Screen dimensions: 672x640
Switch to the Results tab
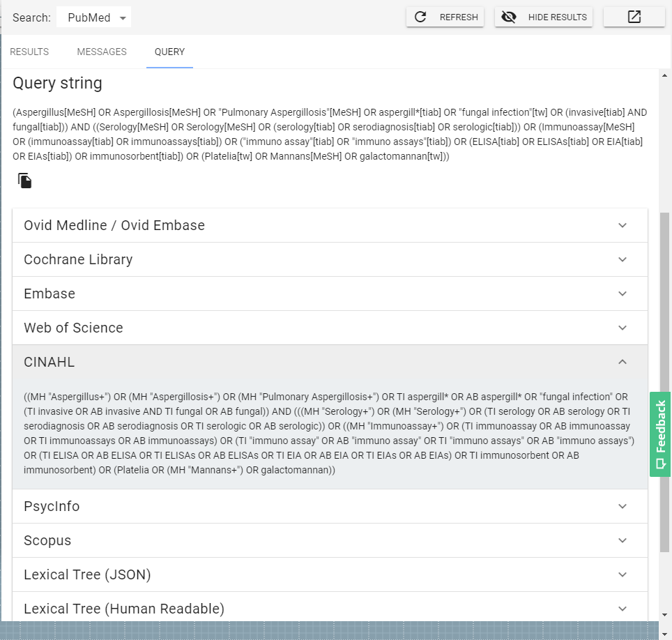(29, 52)
